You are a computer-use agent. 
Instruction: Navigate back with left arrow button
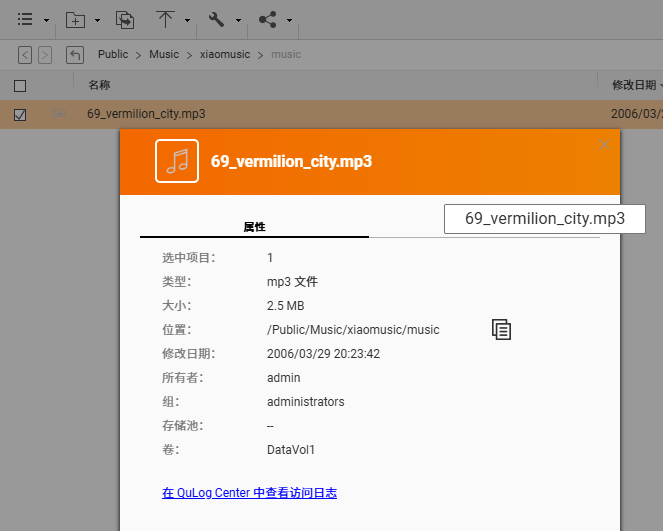pos(25,55)
